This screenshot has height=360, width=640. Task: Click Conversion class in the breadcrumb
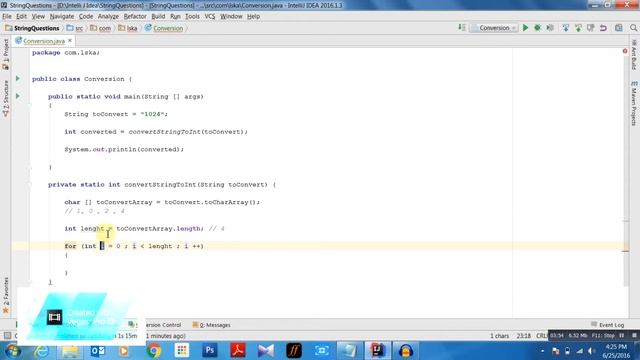[164, 28]
